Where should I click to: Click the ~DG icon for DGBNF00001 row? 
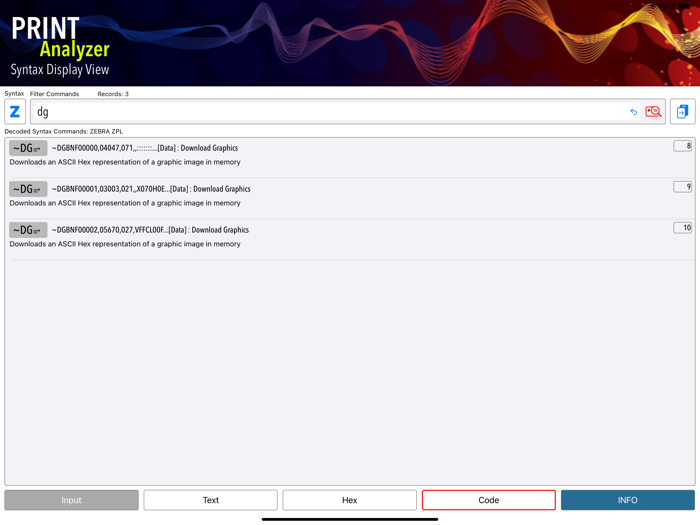tap(28, 189)
